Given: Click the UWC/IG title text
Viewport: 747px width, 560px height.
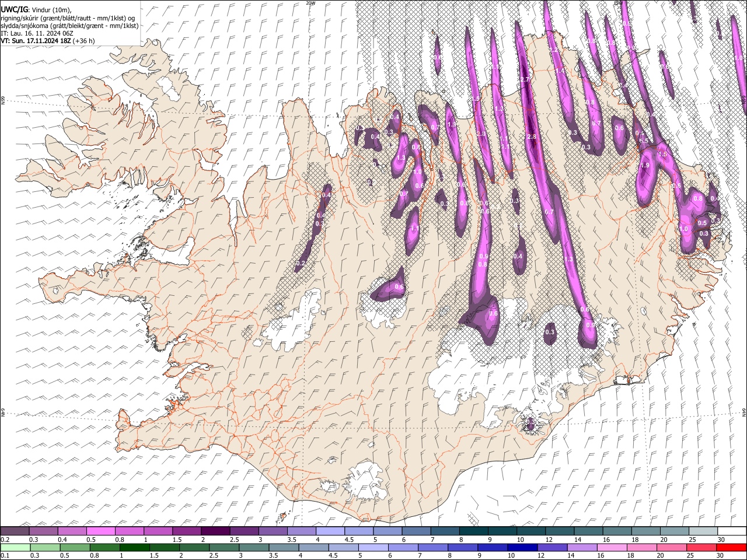Looking at the screenshot, I should click(15, 10).
